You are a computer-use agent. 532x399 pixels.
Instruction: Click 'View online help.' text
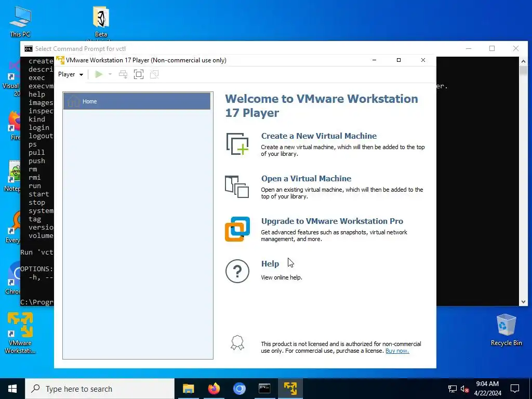tap(281, 277)
